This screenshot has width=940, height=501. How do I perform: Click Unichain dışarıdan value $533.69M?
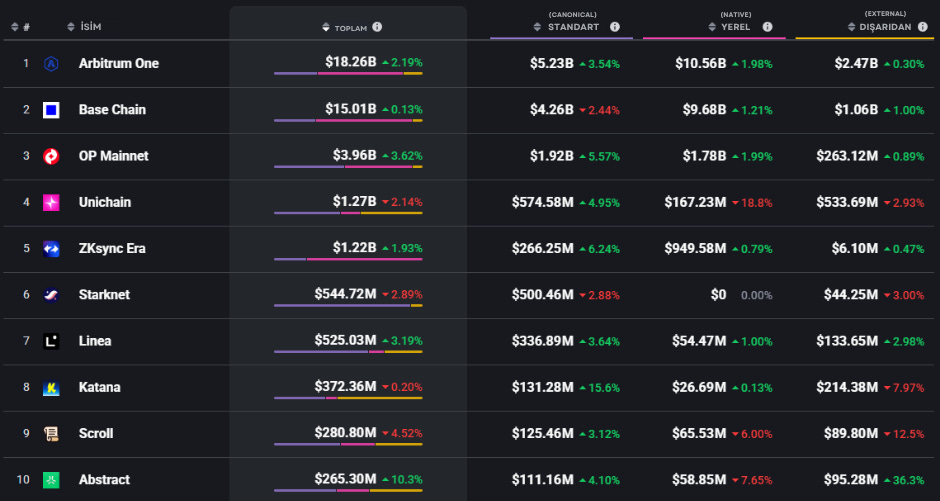[x=847, y=203]
